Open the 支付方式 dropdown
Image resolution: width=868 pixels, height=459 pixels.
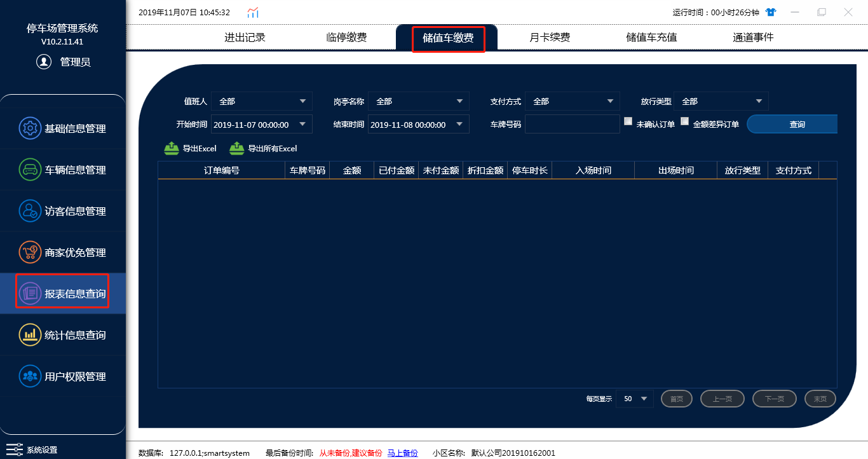(573, 101)
